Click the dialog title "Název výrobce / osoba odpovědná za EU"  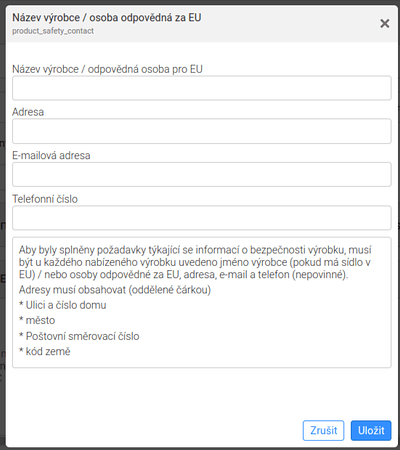tap(107, 17)
